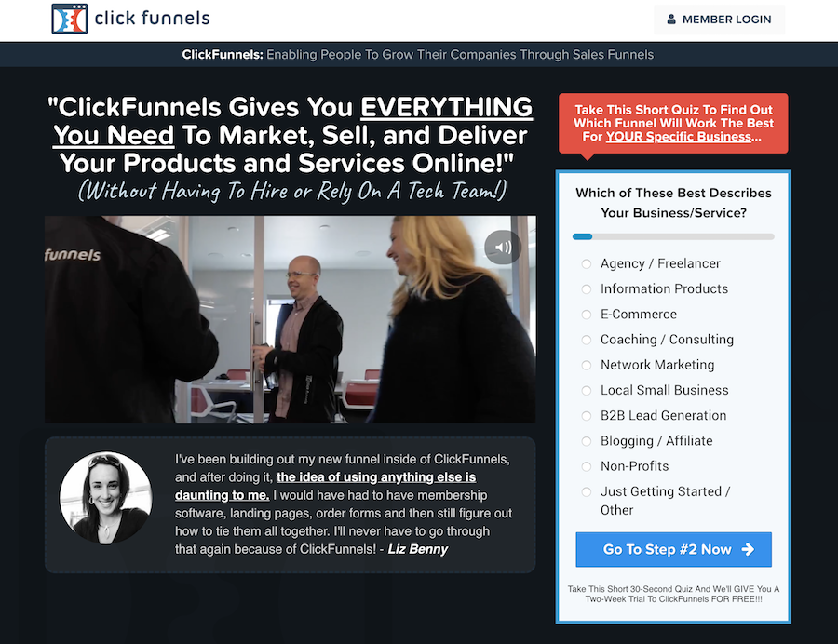Pick the Blogging / Affiliate radio button
This screenshot has width=838, height=644.
point(587,441)
